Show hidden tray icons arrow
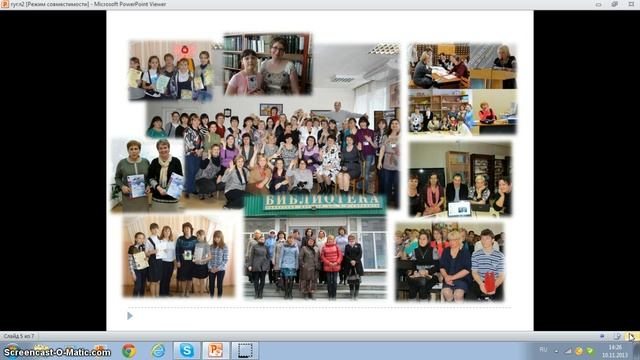The width and height of the screenshot is (640, 360). pos(556,351)
